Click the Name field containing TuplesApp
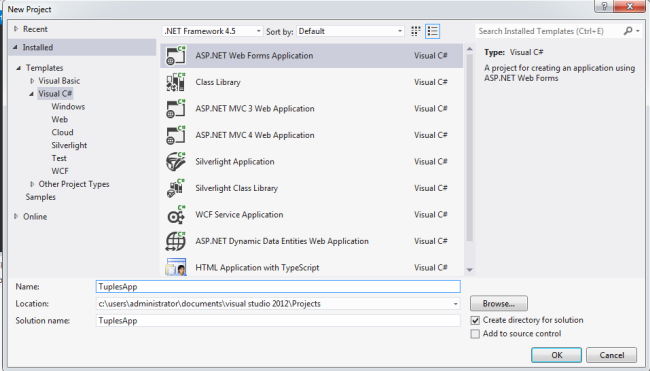This screenshot has height=371, width=650. [x=278, y=286]
